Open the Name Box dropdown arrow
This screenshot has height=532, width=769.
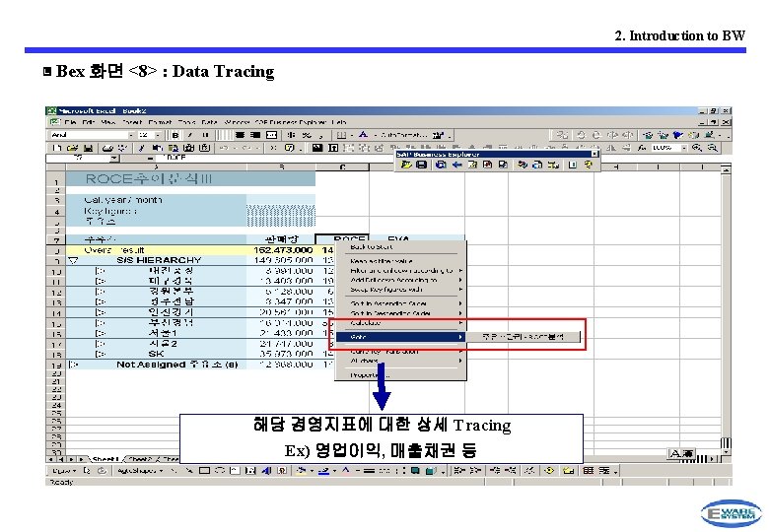click(x=113, y=159)
